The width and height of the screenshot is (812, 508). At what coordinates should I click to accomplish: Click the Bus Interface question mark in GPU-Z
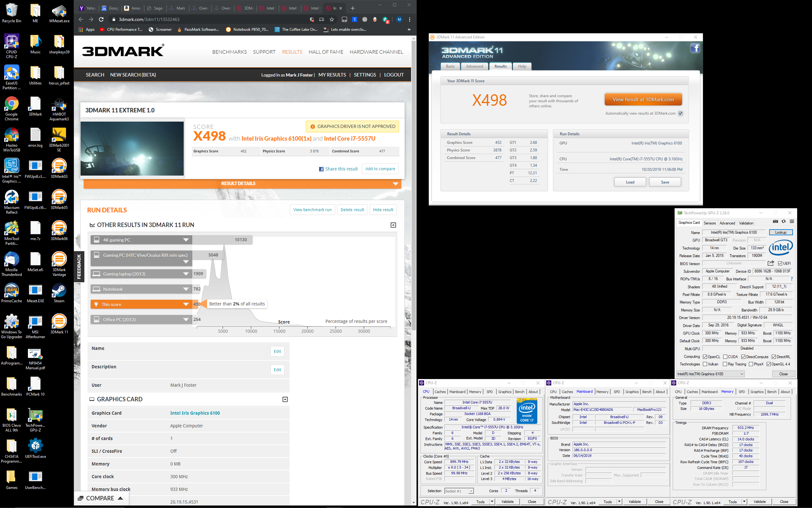[x=791, y=279]
